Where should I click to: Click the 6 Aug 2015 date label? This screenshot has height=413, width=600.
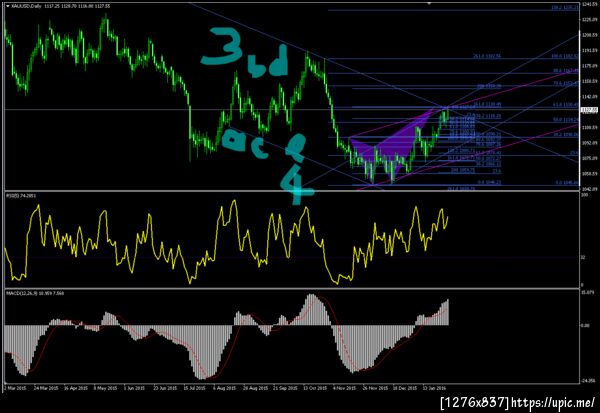[225, 388]
